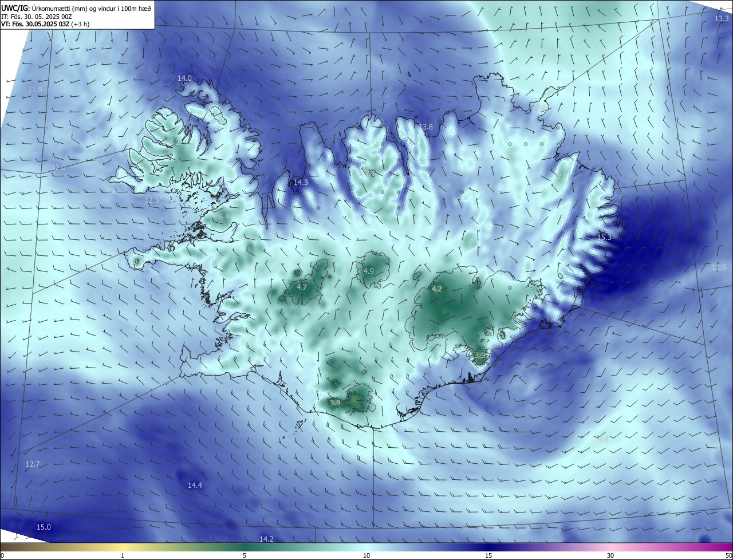
Task: Click the 15.3 value label
Action: coord(604,237)
